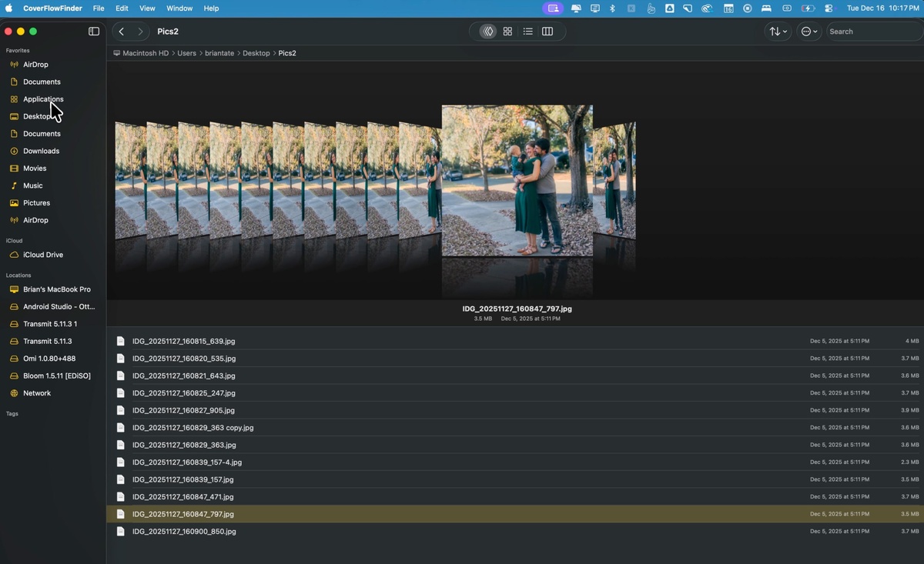This screenshot has width=924, height=564.
Task: Open the CoverFlowFinder app menu
Action: click(x=52, y=8)
